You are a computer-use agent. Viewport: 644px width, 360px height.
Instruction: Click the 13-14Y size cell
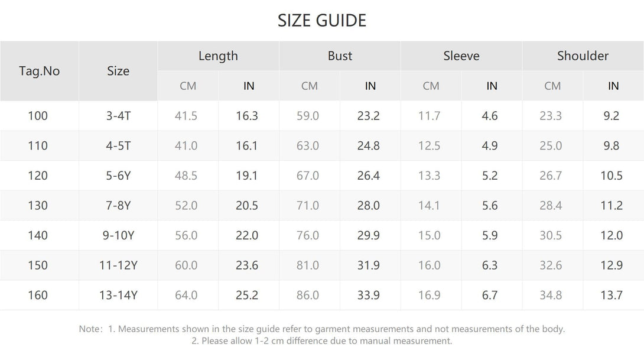118,296
